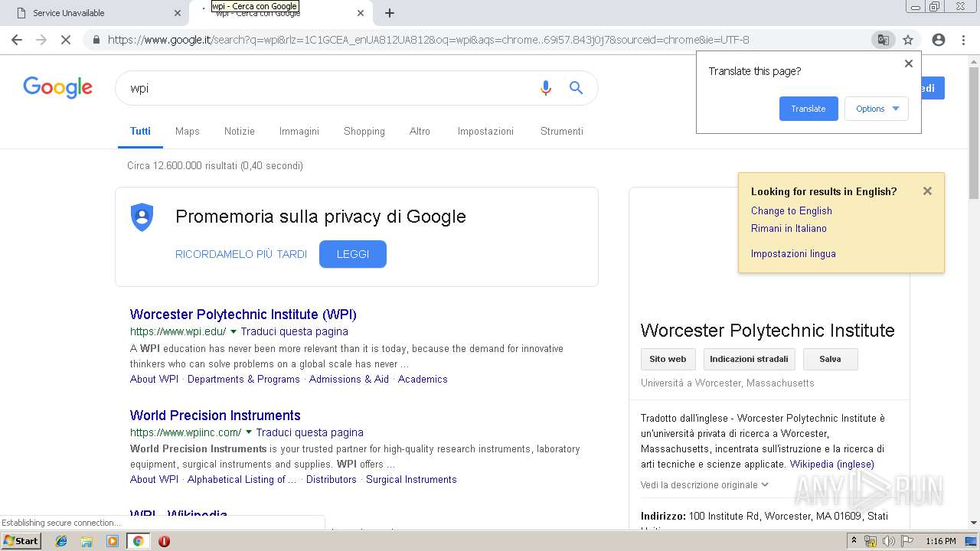Click the network icon in system tray
This screenshot has height=551, width=980.
tap(871, 541)
